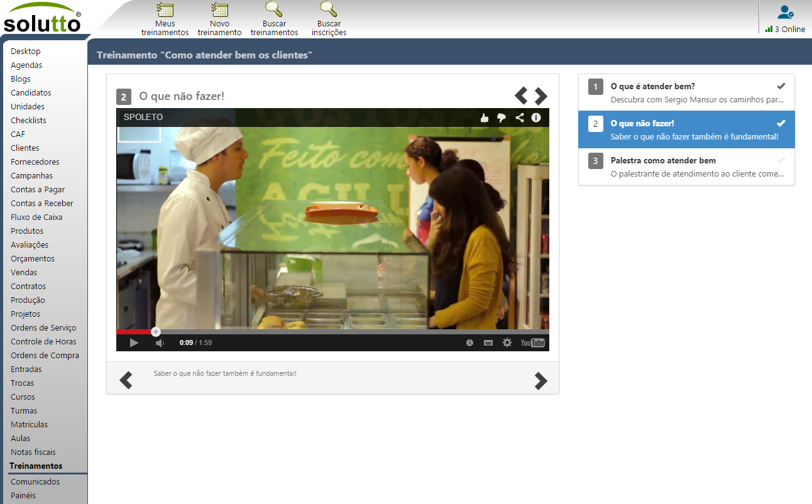The height and width of the screenshot is (504, 812).
Task: Open Vendas in sidebar
Action: pyautogui.click(x=24, y=273)
